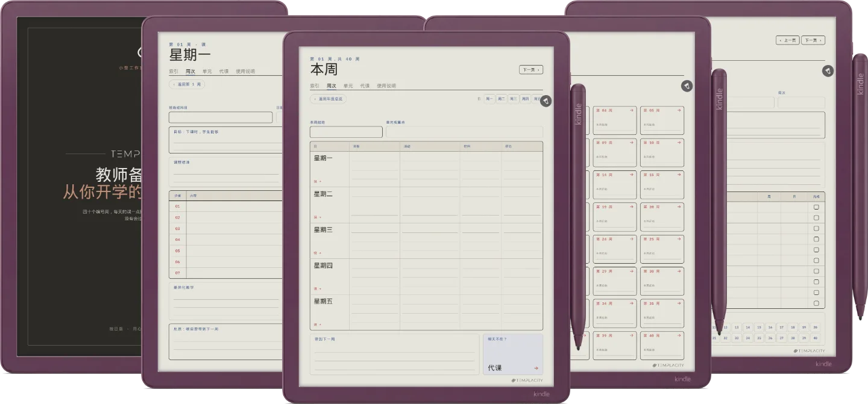Tap the arrow on the 第 15 周 card

(x=679, y=175)
